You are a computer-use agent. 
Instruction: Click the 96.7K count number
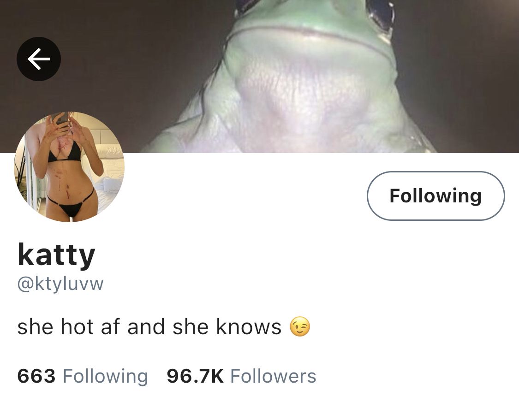(195, 376)
